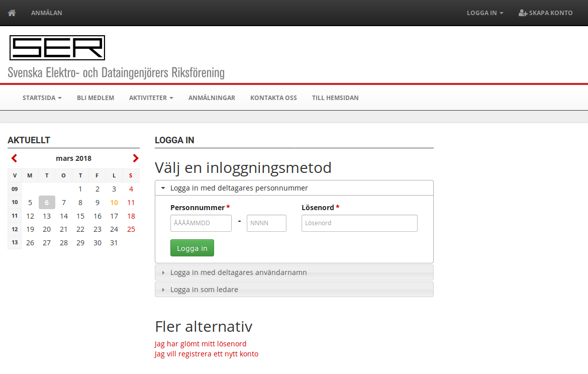Show next month in calendar

[x=135, y=158]
